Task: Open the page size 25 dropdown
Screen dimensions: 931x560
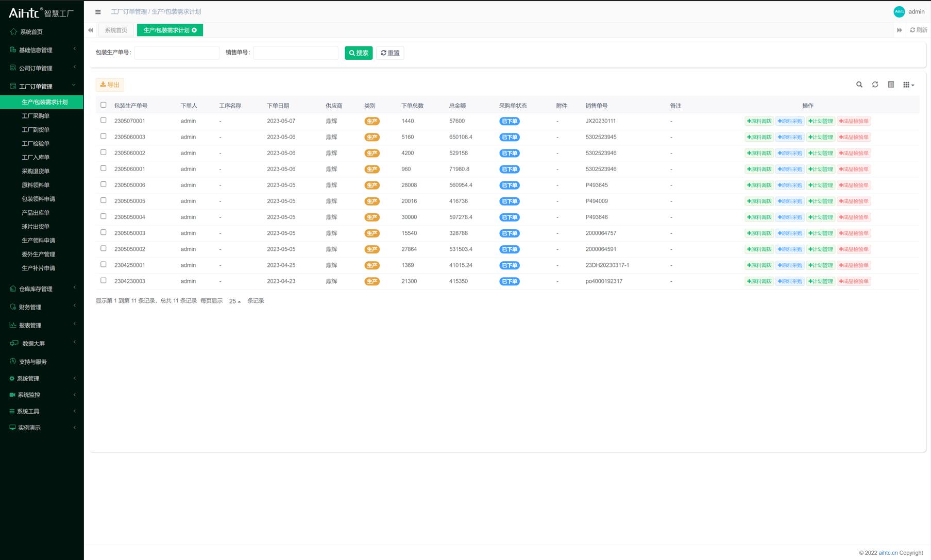Action: 235,301
